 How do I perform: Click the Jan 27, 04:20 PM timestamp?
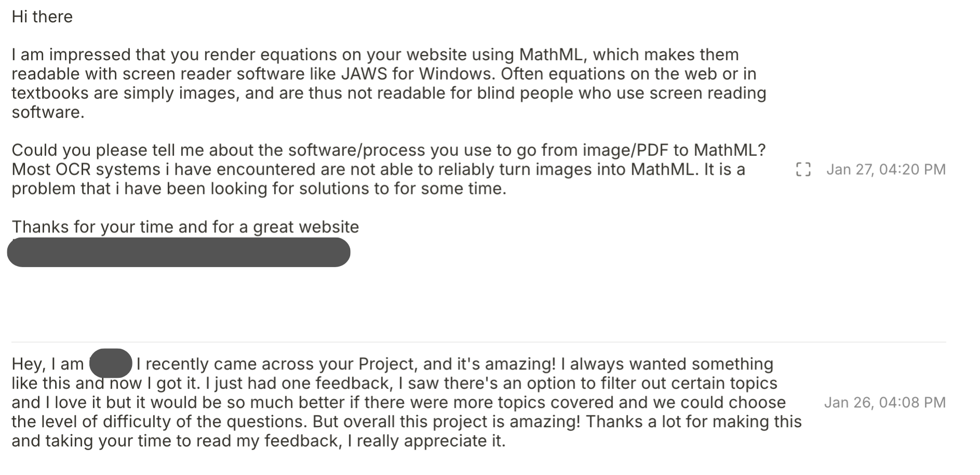click(885, 169)
